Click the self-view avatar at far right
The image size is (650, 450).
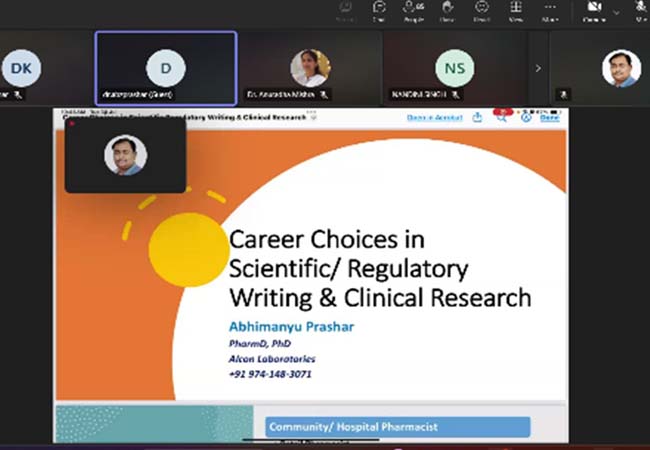[x=621, y=68]
